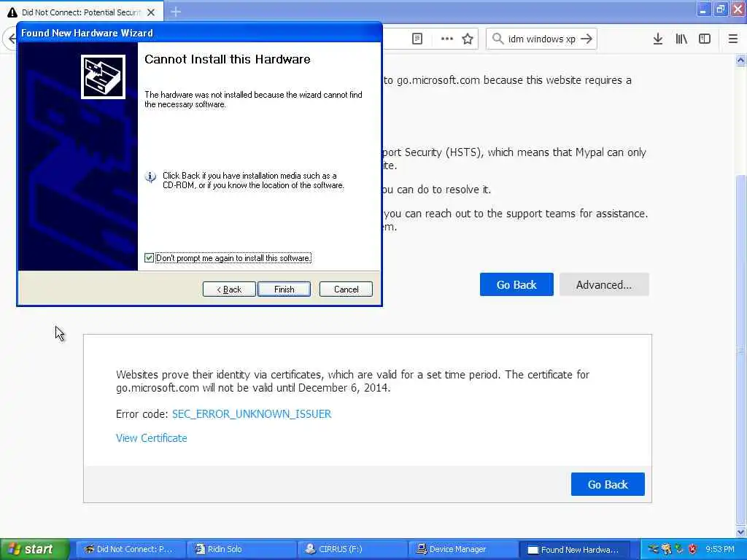The width and height of the screenshot is (747, 560).
Task: Click upper Go Back button on error page
Action: [x=516, y=284]
